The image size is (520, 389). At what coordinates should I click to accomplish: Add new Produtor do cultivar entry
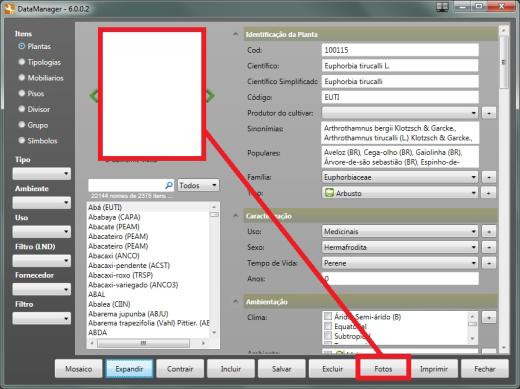(x=489, y=113)
